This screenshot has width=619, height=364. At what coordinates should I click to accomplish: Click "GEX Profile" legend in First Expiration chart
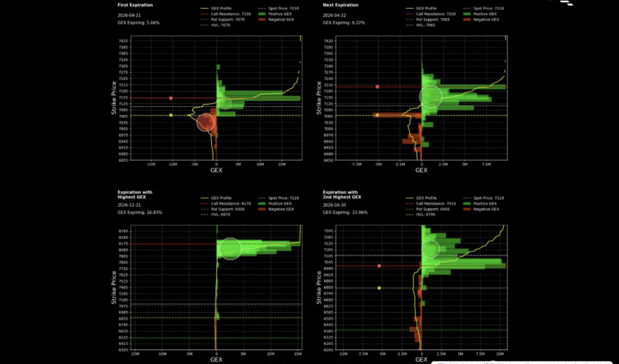coord(216,8)
